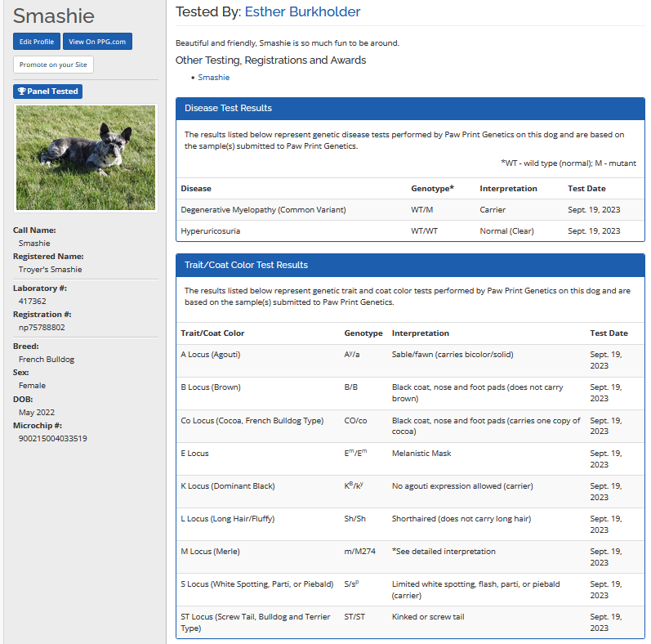Image resolution: width=651 pixels, height=644 pixels.
Task: Click the Disease Test Results panel header
Action: 410,108
